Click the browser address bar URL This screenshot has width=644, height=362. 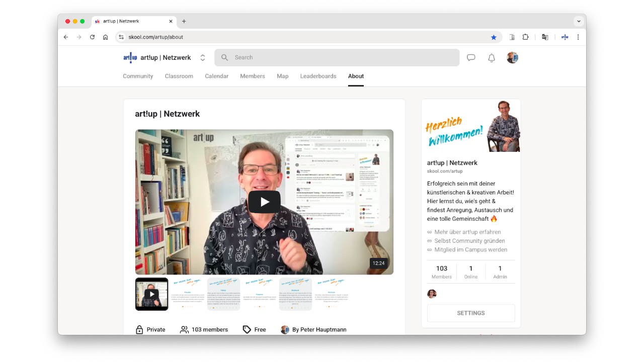click(x=155, y=37)
